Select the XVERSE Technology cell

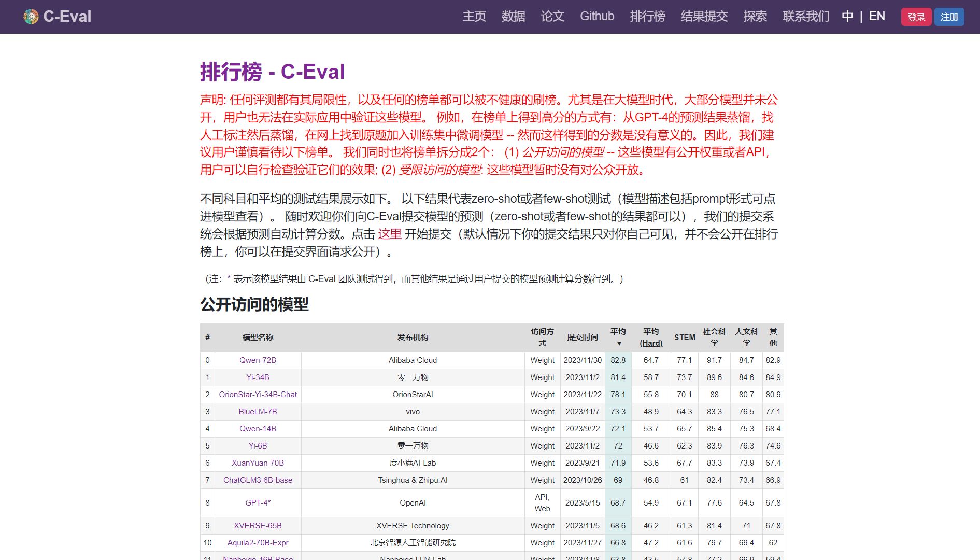tap(413, 526)
